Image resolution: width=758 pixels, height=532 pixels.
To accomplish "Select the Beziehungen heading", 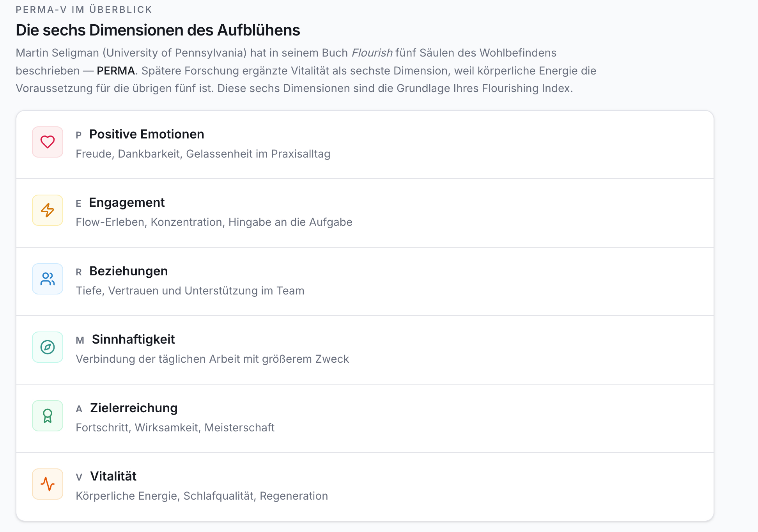I will click(129, 271).
